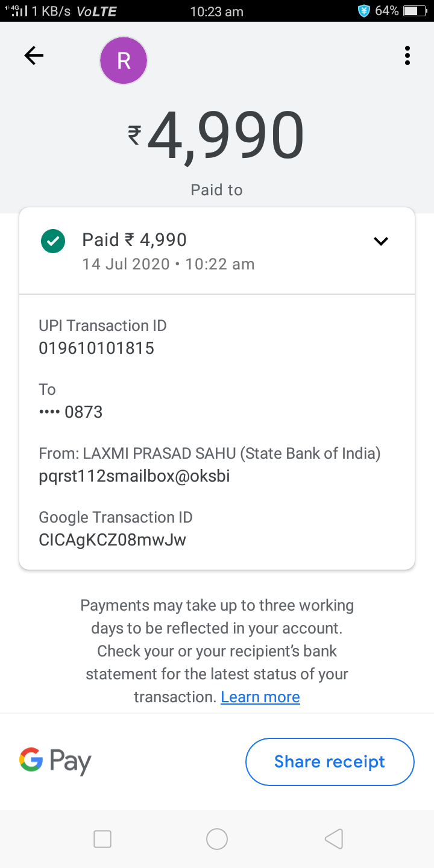Tap the Google Pay logo
Image resolution: width=434 pixels, height=868 pixels.
coord(55,761)
